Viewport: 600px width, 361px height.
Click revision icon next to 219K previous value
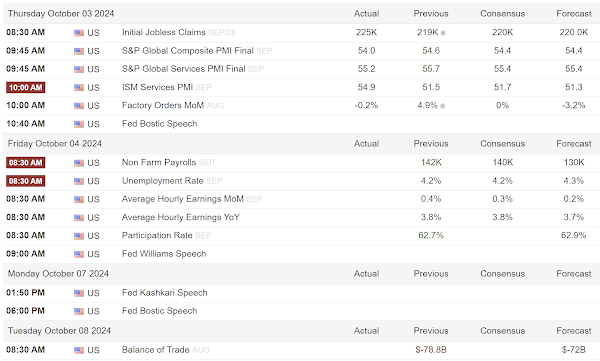click(443, 33)
